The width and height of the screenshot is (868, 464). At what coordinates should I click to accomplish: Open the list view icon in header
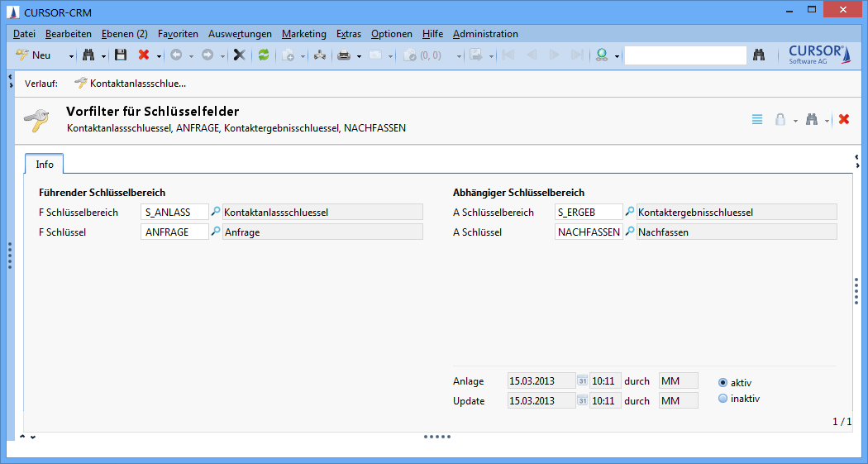click(x=757, y=119)
